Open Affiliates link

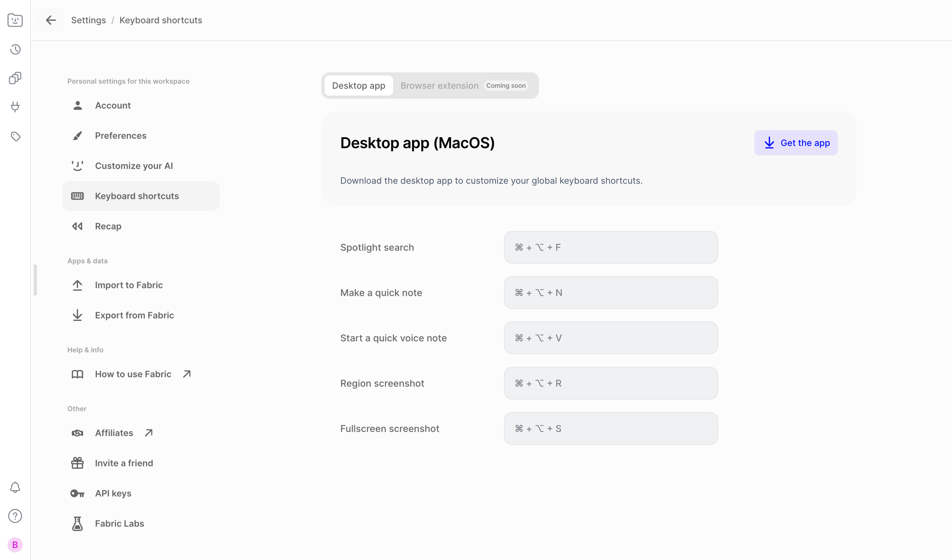click(x=141, y=433)
